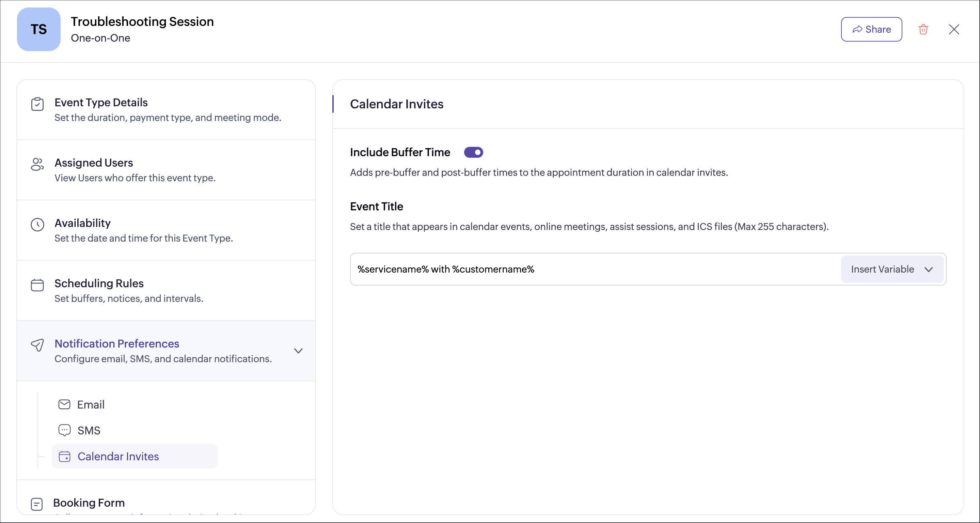
Task: Close the Troubleshooting Session panel
Action: [x=954, y=29]
